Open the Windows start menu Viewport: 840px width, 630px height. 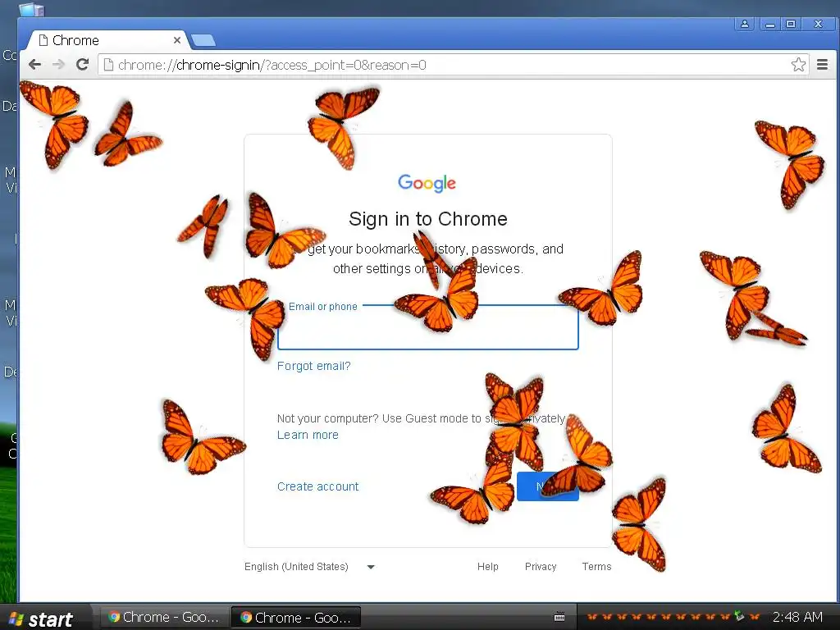[43, 619]
